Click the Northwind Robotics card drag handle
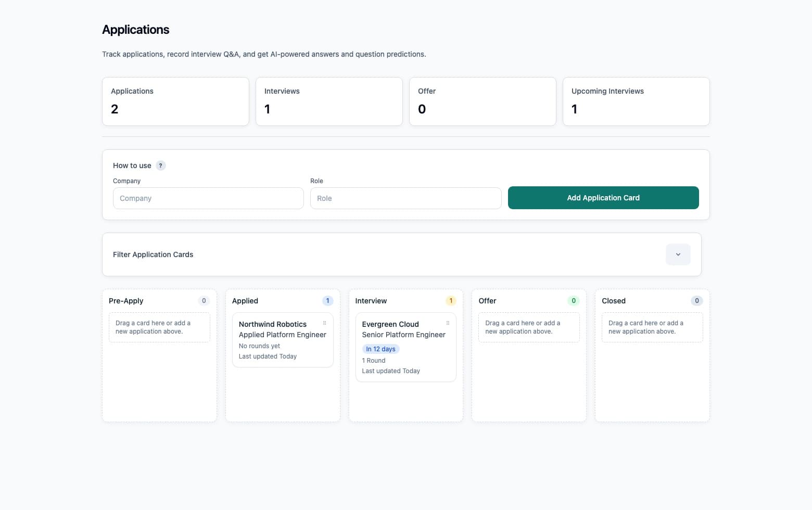The height and width of the screenshot is (510, 812). coord(324,323)
